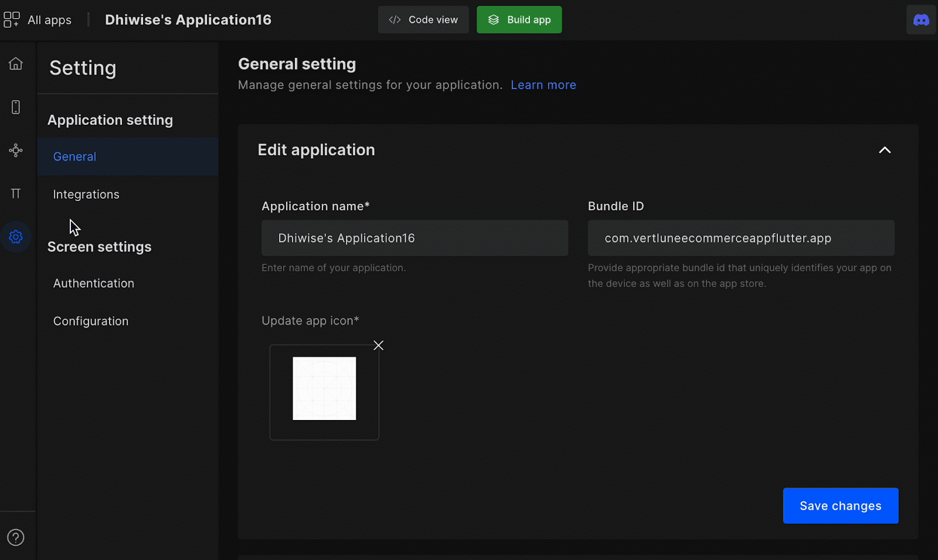Click the Discord icon at top right
Viewport: 938px width, 560px height.
coord(920,19)
